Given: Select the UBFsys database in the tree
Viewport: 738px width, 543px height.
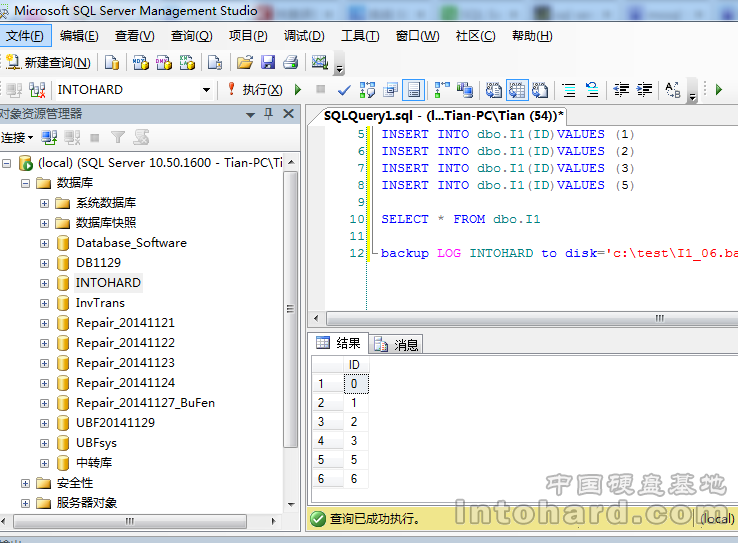Looking at the screenshot, I should pyautogui.click(x=96, y=443).
